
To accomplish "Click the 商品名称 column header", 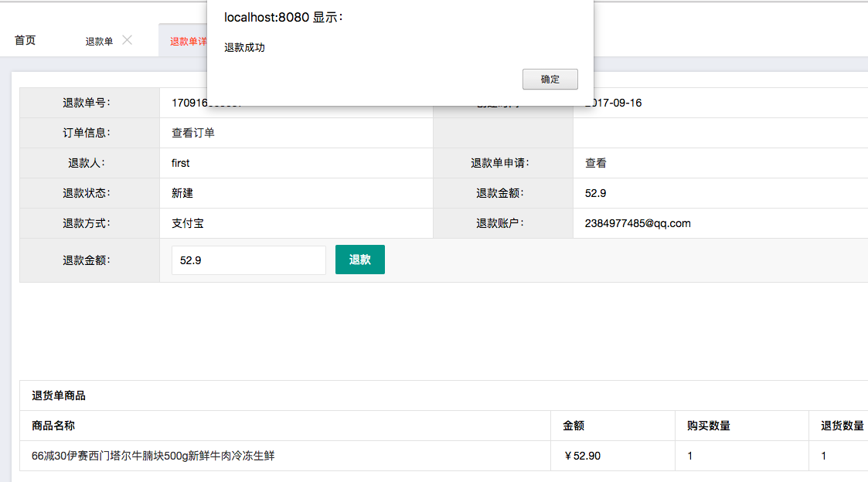I will pyautogui.click(x=53, y=426).
